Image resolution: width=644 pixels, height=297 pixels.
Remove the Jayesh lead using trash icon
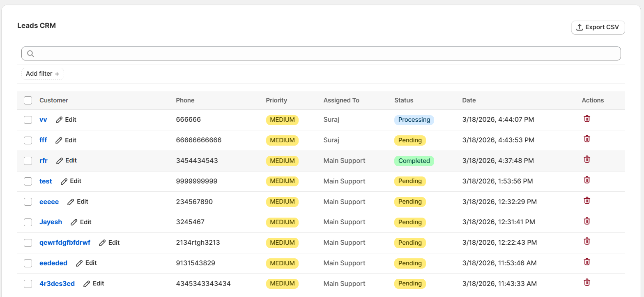coord(587,221)
